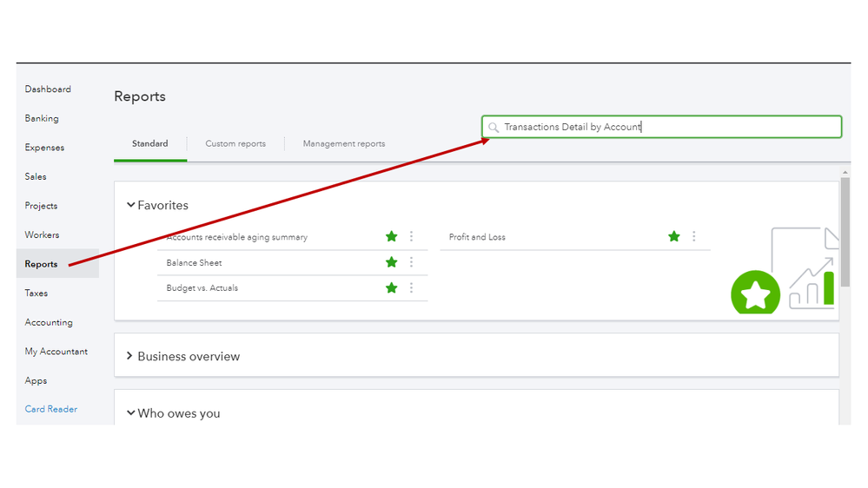Toggle the Budget vs. Actuals favorite star
The image size is (868, 488).
click(392, 287)
